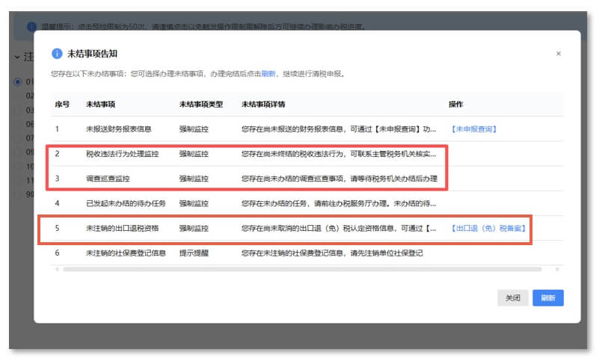Click the details text about 出口退(免)税认定资格
This screenshot has height=364, width=602.
[x=339, y=228]
